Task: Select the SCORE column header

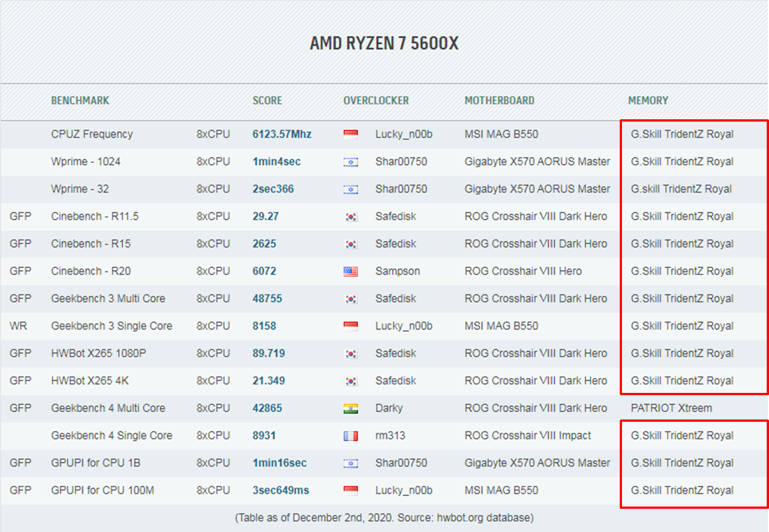Action: point(267,101)
